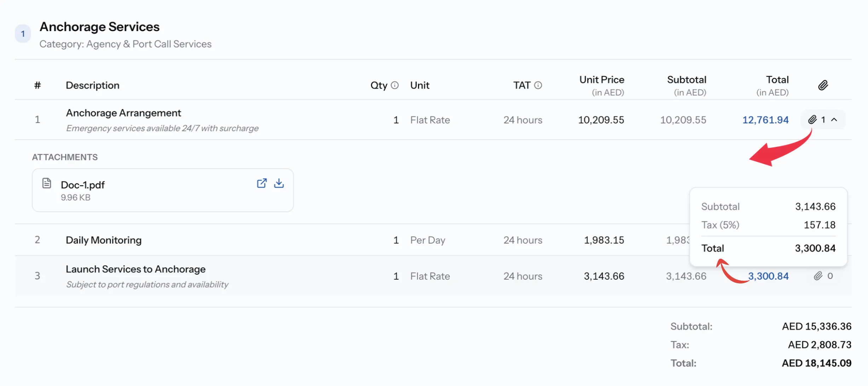Screen dimensions: 868x386
Task: Select the Anchorage Arrangement description
Action: tap(123, 113)
